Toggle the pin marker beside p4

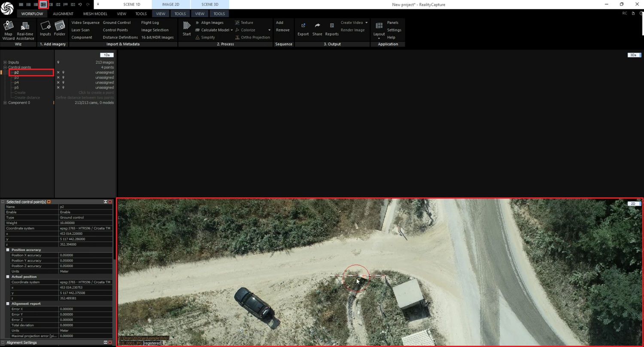63,82
